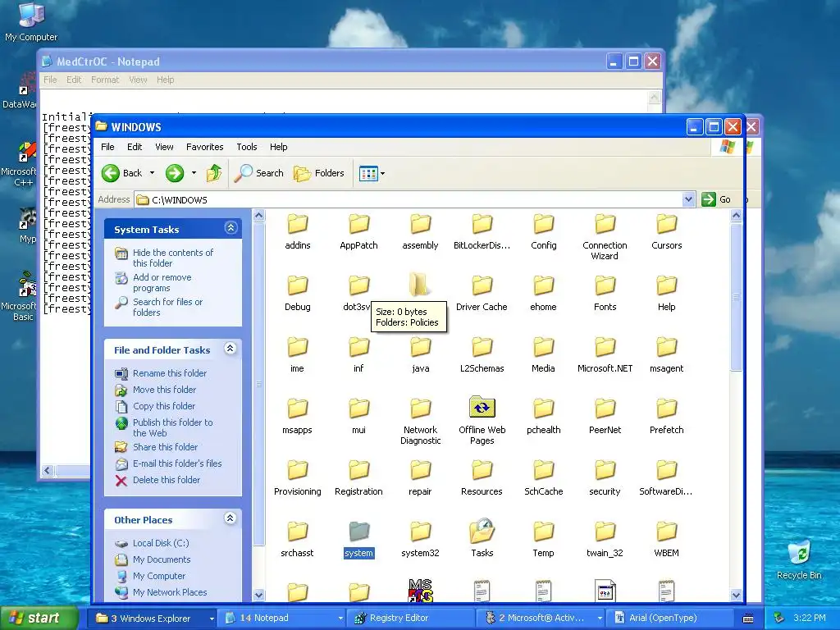Select the WBEM folder
The image size is (840, 630).
point(666,539)
